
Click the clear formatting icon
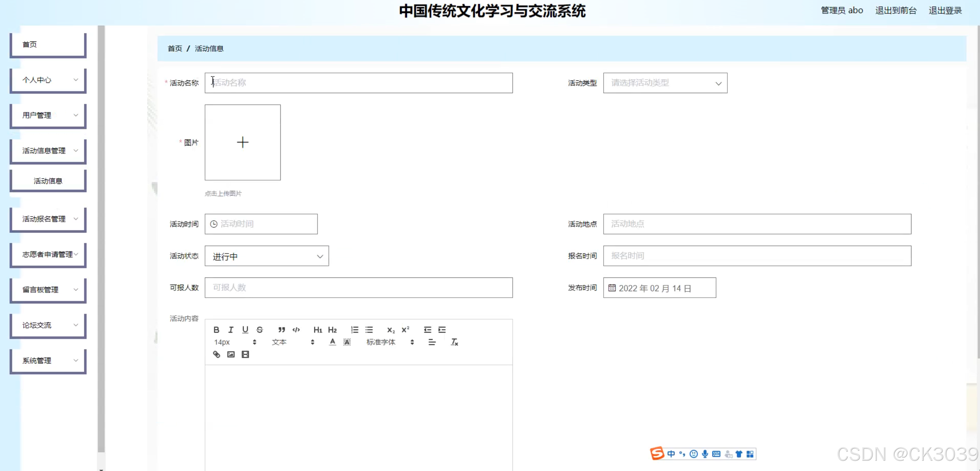454,342
